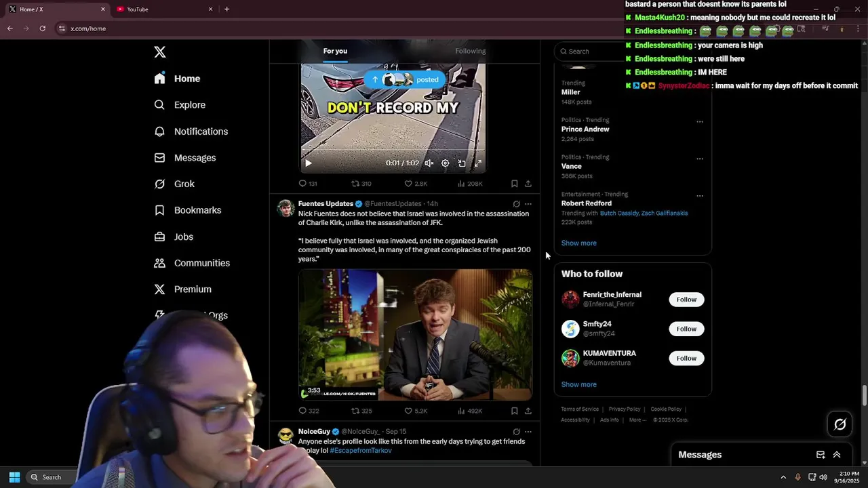Repost the post with 325 reposts
868x488 pixels.
click(x=361, y=411)
